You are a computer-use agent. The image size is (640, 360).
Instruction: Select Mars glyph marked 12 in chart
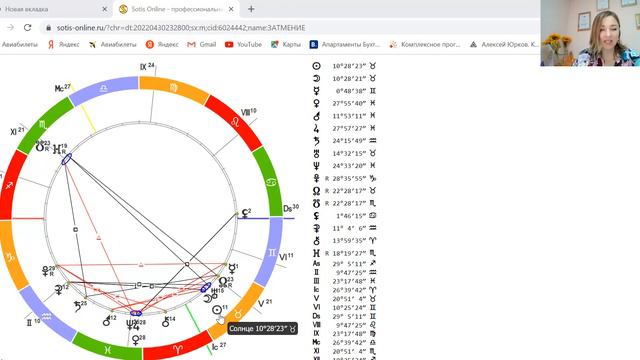[107, 322]
